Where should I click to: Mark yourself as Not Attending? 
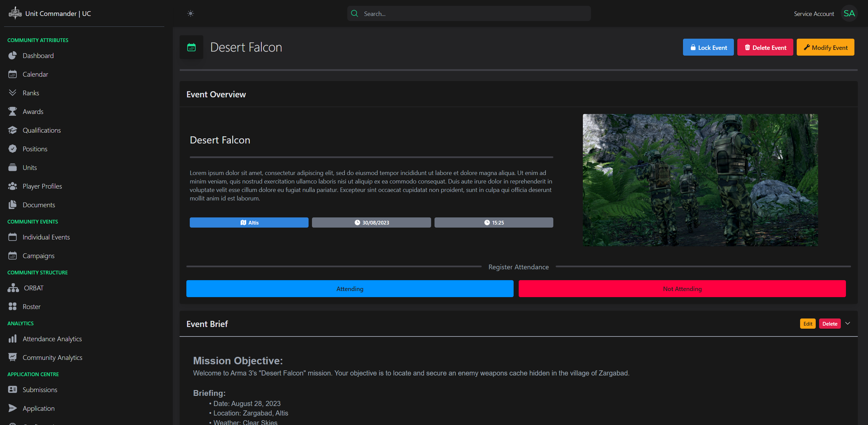pyautogui.click(x=682, y=289)
